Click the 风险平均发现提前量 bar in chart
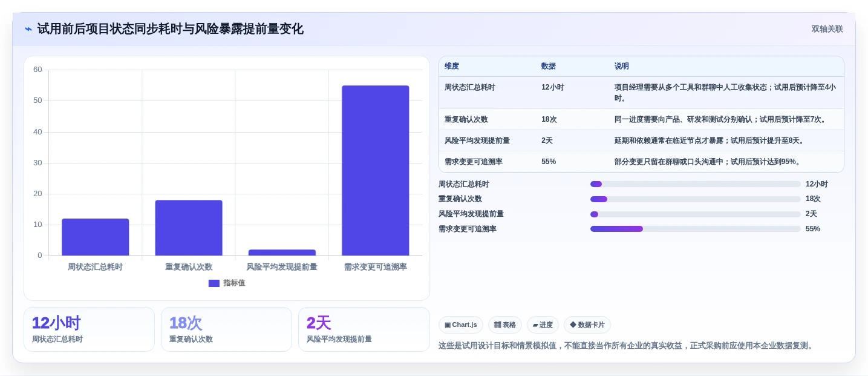Viewport: 868px width, 376px height. click(282, 252)
